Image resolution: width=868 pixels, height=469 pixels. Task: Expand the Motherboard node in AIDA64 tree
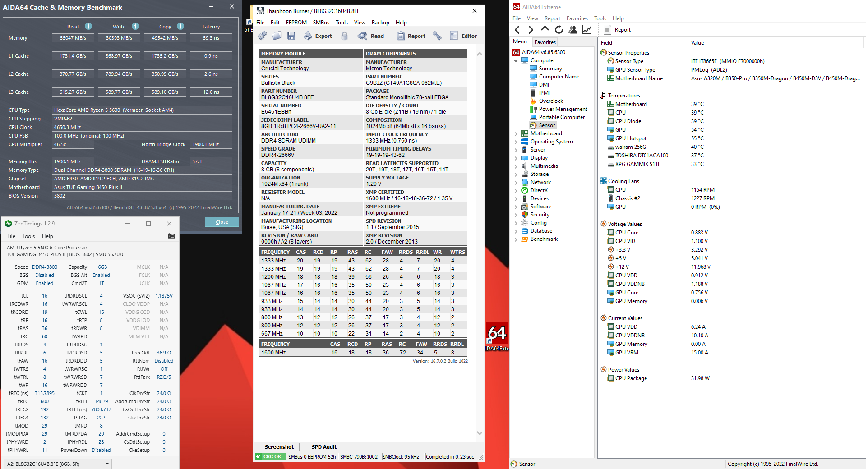click(516, 133)
